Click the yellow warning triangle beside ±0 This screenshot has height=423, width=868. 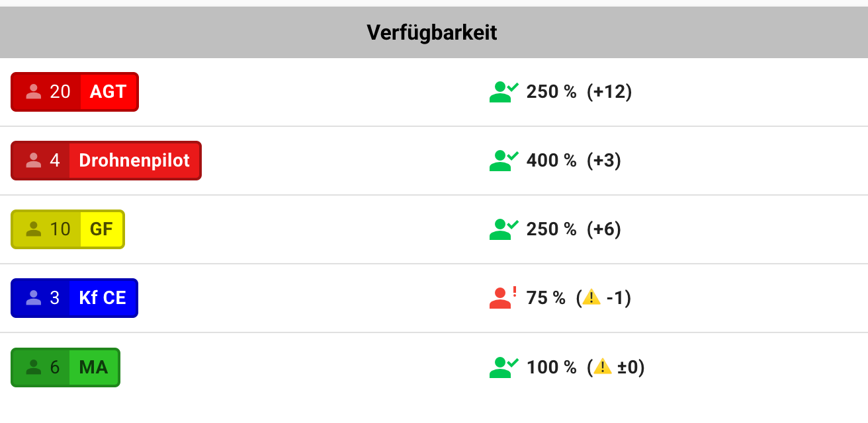coord(602,367)
